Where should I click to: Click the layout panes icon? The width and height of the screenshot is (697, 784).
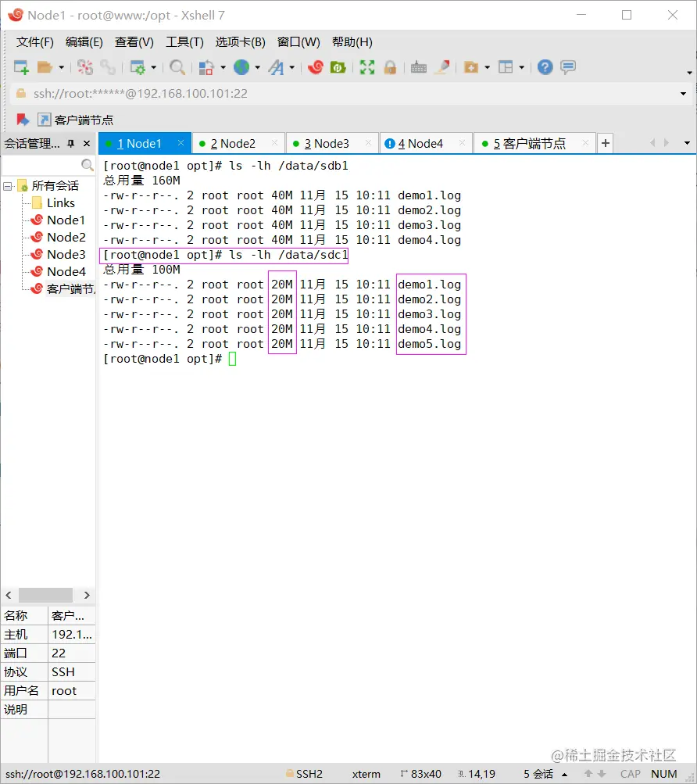coord(506,67)
